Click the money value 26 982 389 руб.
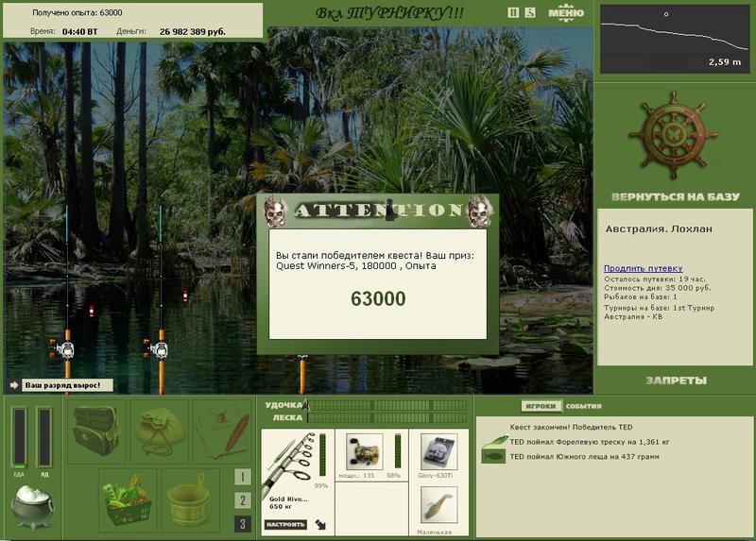Screen dimensions: 756x541 point(193,32)
